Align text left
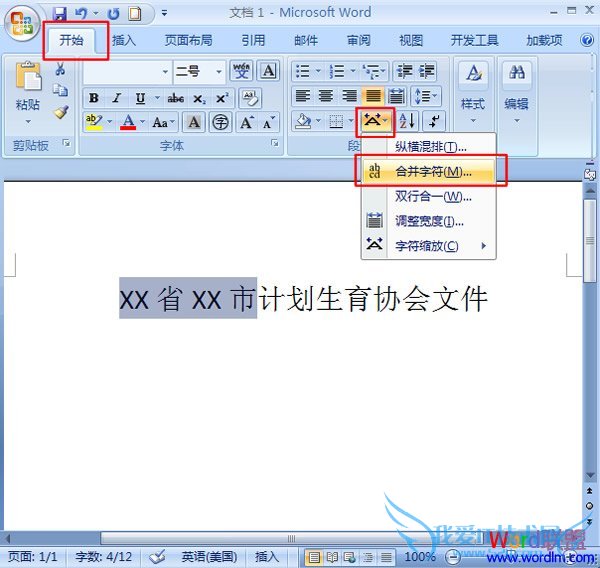600x568 pixels. pyautogui.click(x=303, y=96)
